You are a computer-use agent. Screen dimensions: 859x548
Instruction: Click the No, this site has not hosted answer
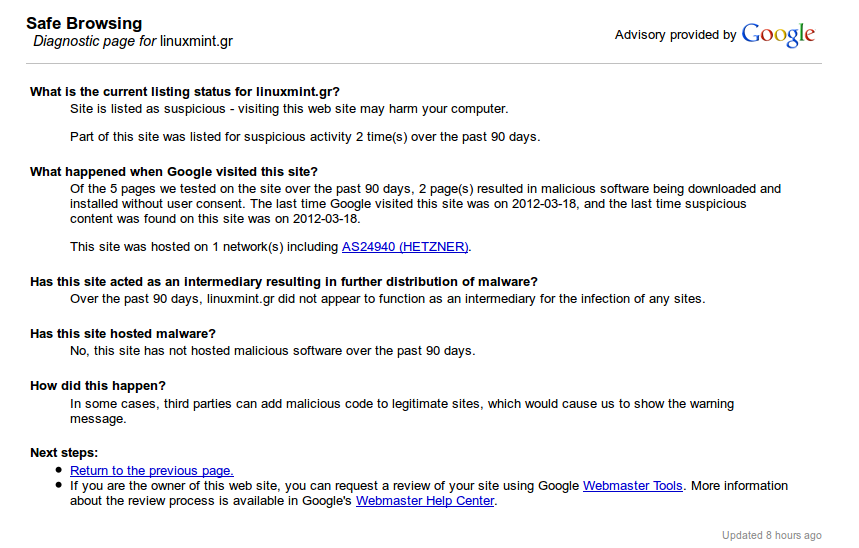pyautogui.click(x=272, y=351)
